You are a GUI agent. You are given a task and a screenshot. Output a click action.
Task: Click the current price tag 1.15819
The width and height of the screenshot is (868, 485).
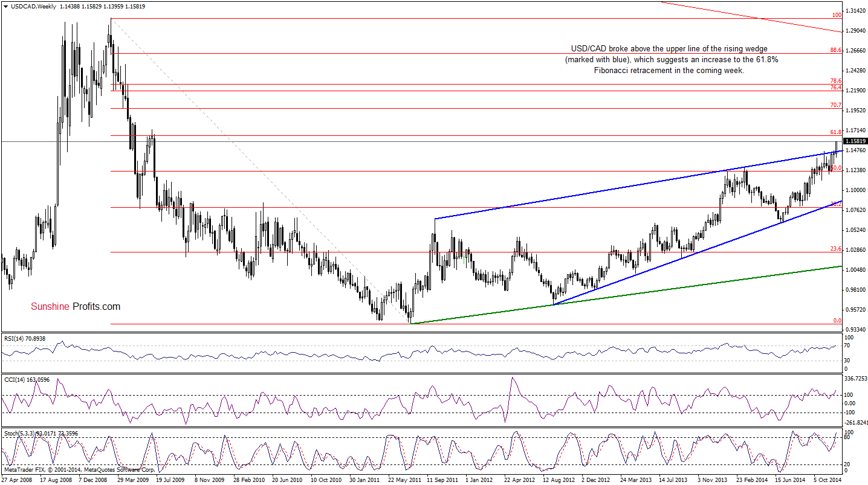click(x=855, y=142)
